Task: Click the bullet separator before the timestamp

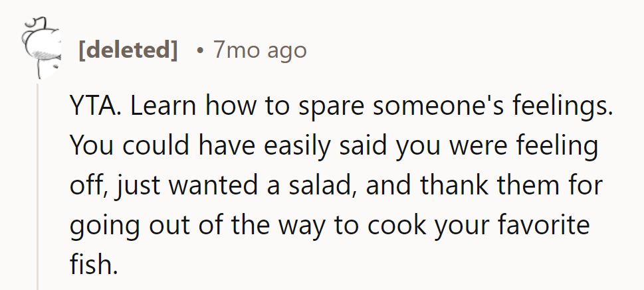Action: point(199,50)
